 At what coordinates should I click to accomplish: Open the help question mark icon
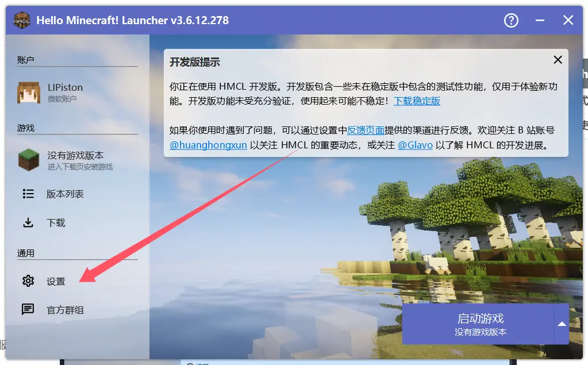pyautogui.click(x=511, y=21)
